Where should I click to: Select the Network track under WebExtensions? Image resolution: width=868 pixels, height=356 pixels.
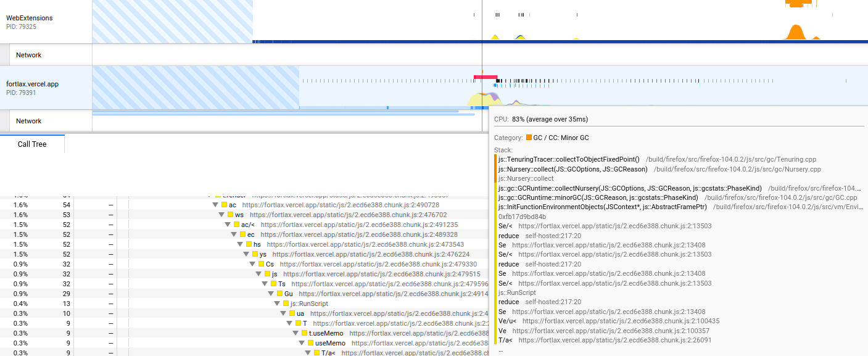point(28,55)
